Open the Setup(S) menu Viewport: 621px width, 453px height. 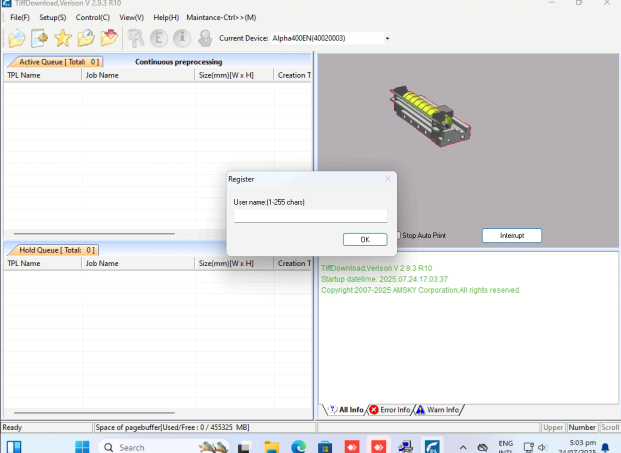[53, 17]
